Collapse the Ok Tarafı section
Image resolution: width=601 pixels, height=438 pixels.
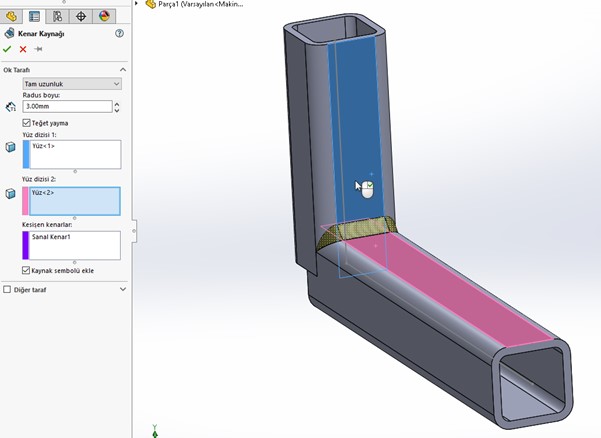tap(122, 69)
